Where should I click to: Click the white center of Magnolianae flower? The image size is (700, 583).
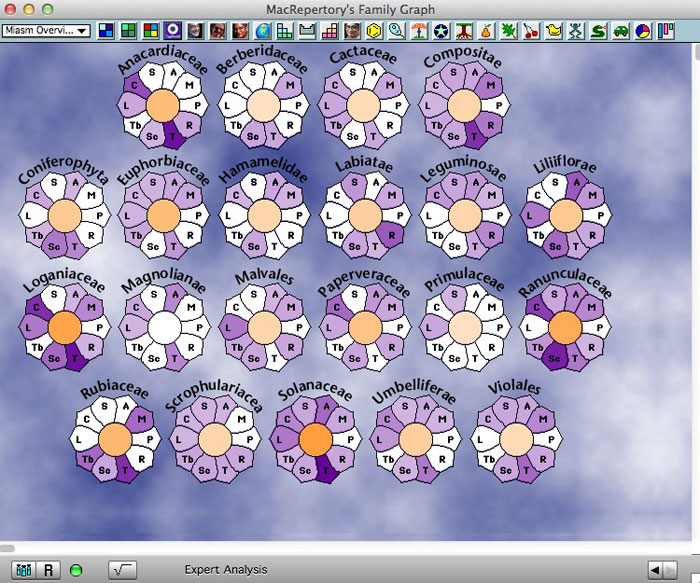[164, 328]
